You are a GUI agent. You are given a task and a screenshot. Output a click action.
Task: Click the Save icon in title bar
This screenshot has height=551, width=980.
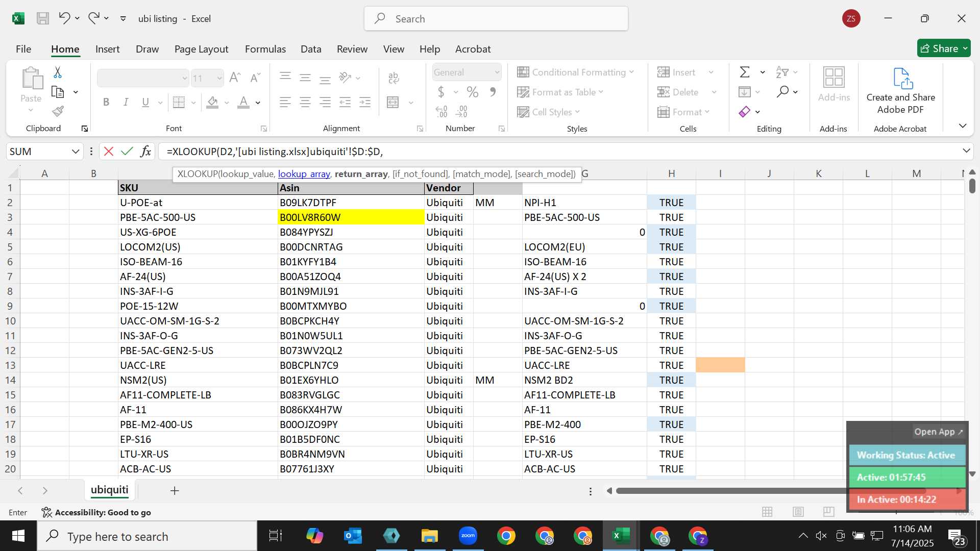43,19
